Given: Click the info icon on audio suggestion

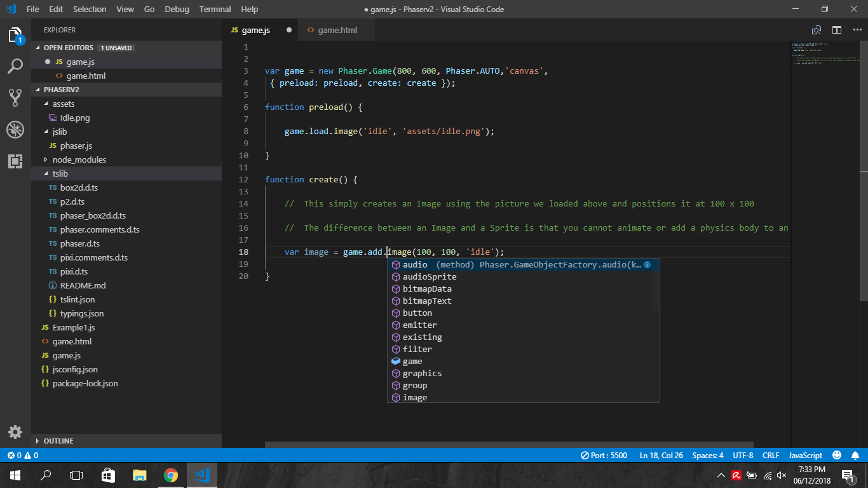Looking at the screenshot, I should pyautogui.click(x=647, y=264).
